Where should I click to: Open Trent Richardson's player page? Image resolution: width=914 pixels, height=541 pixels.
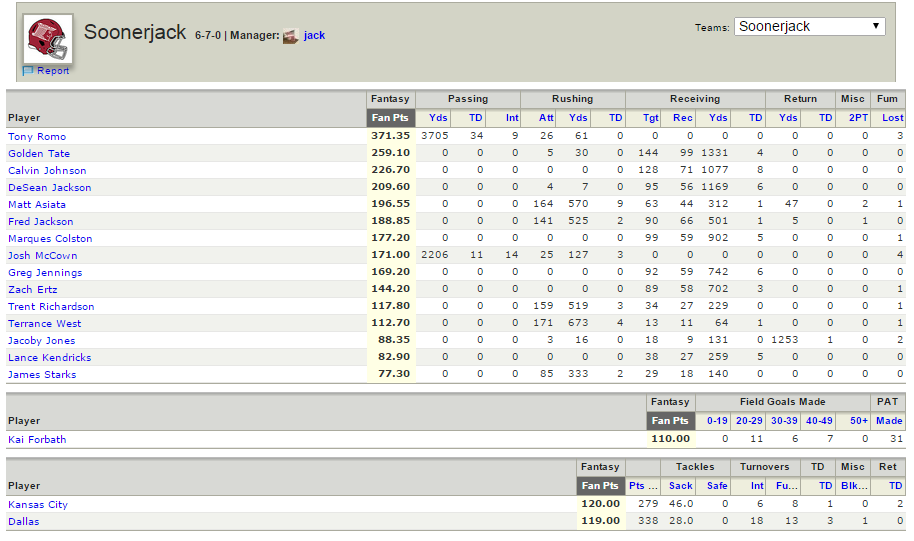click(x=51, y=306)
